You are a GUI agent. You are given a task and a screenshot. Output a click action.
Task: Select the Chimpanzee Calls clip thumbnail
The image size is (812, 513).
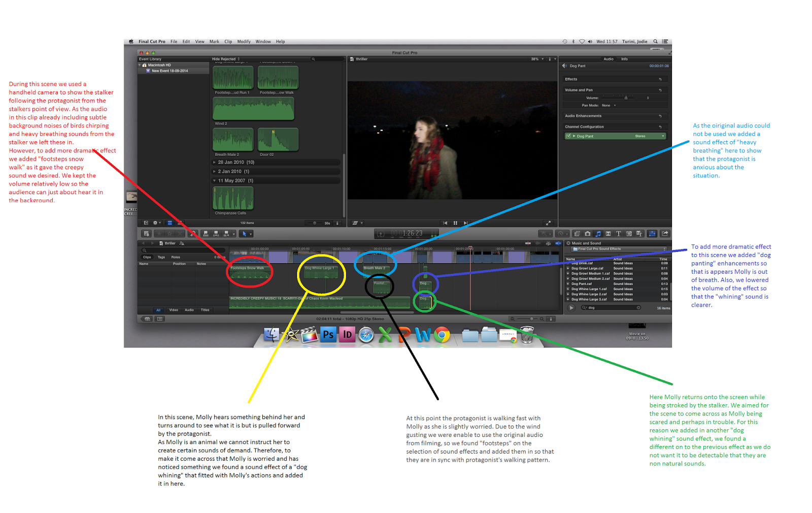click(233, 198)
